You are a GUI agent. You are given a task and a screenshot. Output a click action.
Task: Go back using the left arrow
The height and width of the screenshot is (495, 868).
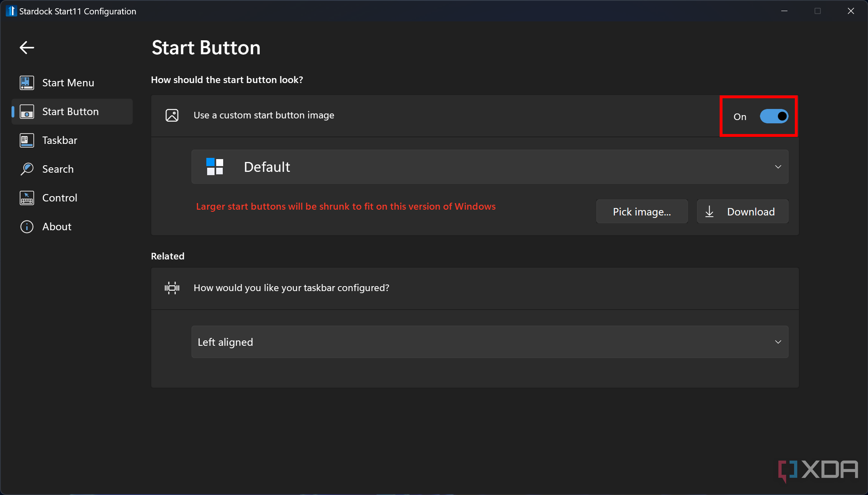[27, 48]
